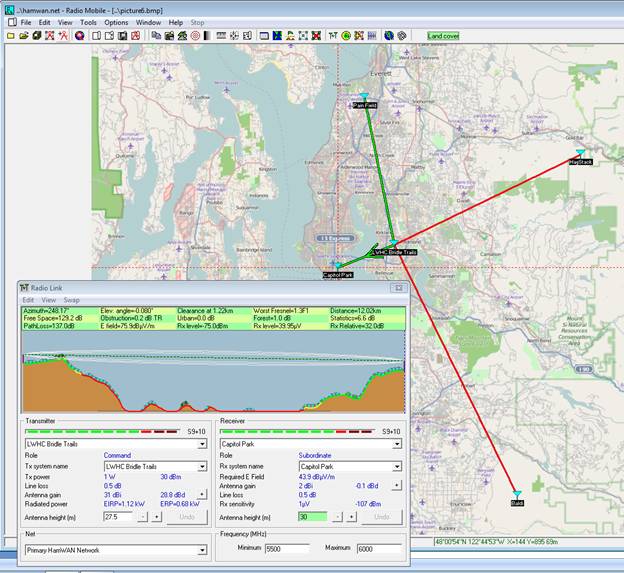Click the new file toolbar icon
The width and height of the screenshot is (624, 573).
pyautogui.click(x=10, y=35)
